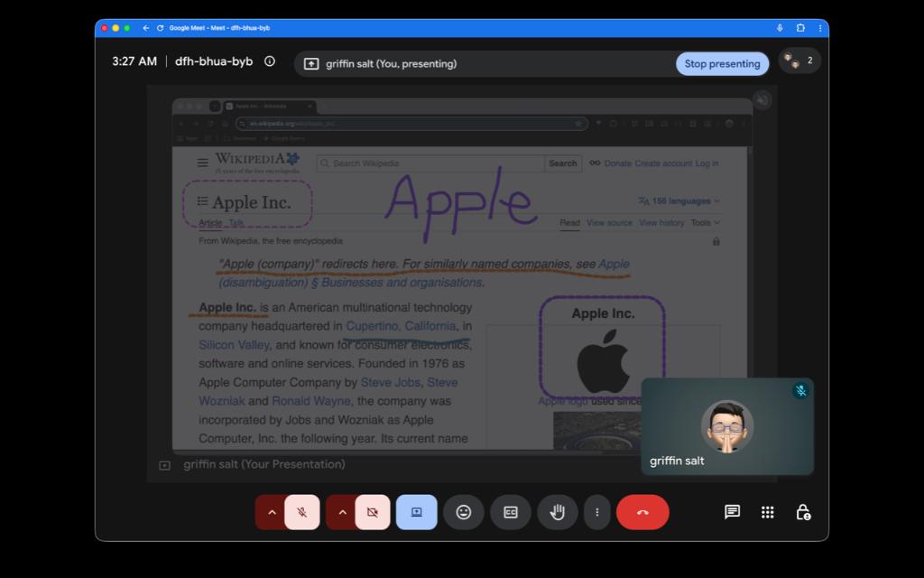Click the presented browser's reload icon

click(209, 123)
